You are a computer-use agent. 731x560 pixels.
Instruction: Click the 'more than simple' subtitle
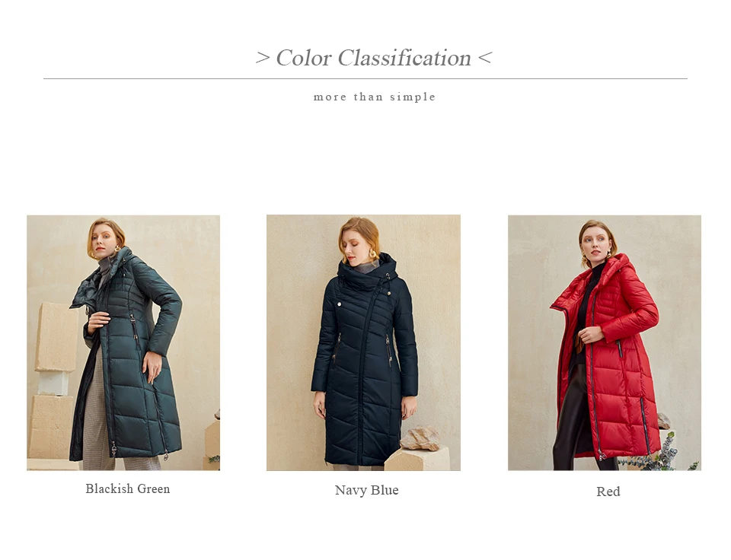coord(375,97)
